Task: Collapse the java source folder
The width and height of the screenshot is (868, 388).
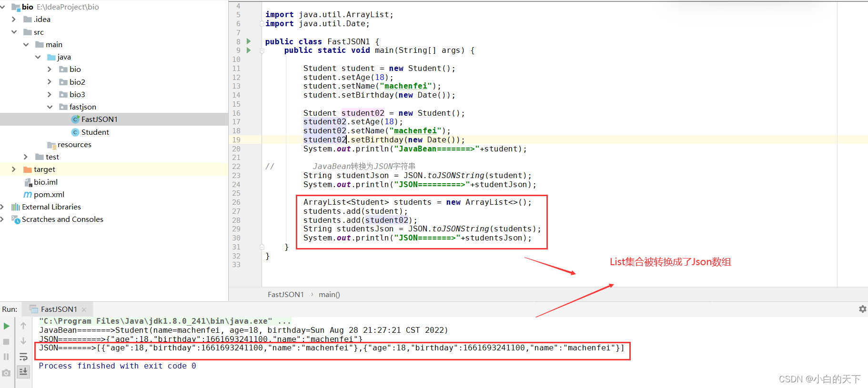Action: (x=38, y=57)
